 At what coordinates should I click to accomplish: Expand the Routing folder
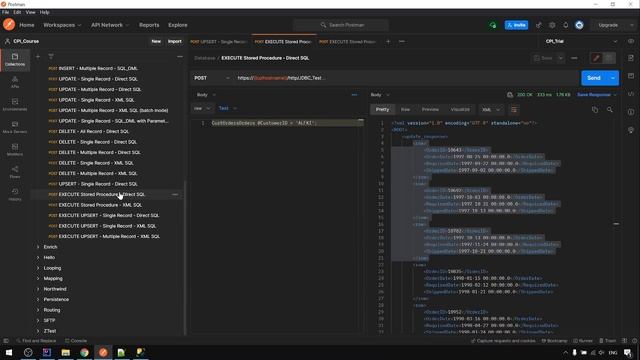pyautogui.click(x=38, y=310)
